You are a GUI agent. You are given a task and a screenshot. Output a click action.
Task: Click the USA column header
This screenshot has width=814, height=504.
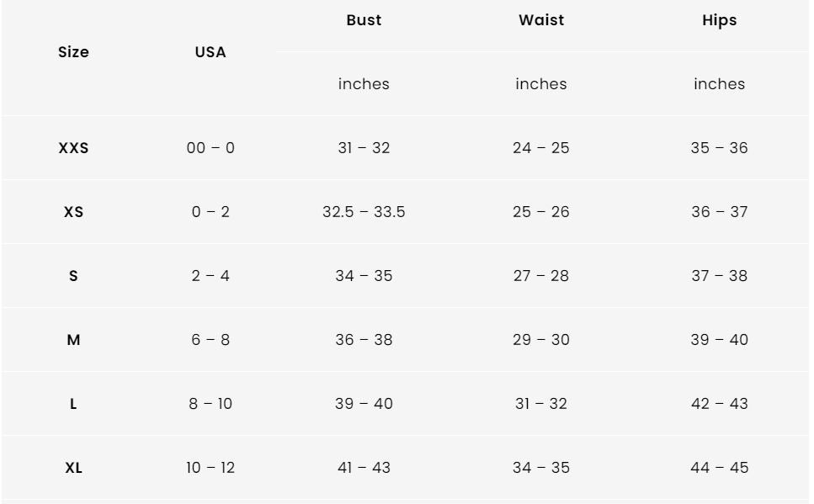pos(210,52)
